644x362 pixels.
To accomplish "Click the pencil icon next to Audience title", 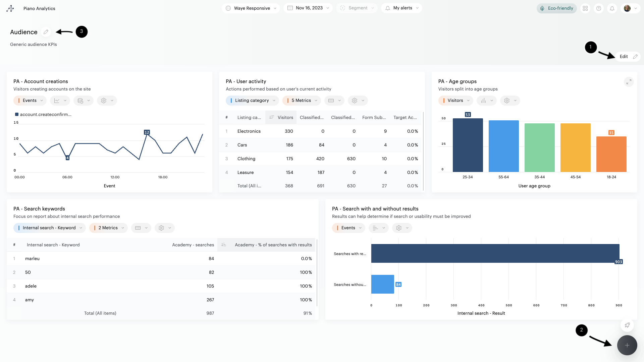I will [x=46, y=32].
